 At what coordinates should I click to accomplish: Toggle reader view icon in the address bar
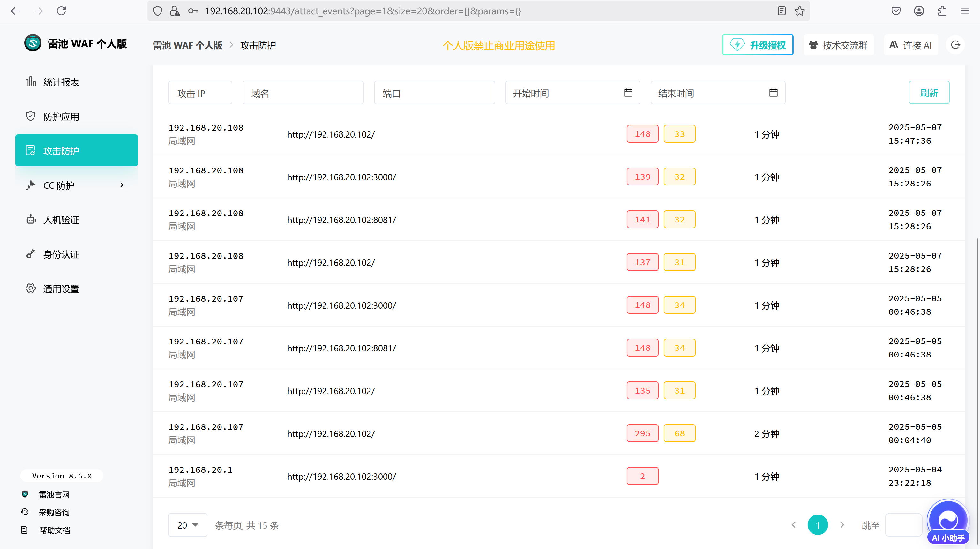coord(782,11)
